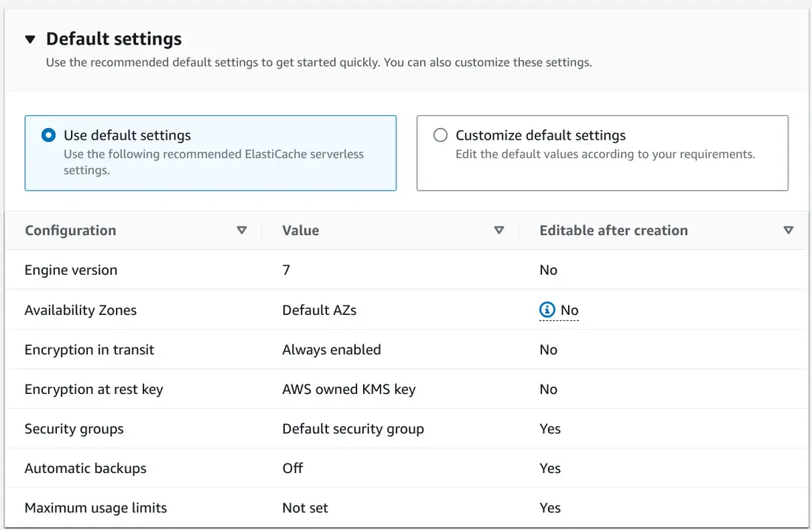This screenshot has height=530, width=812.
Task: Select the Customize default settings radio button
Action: 440,135
